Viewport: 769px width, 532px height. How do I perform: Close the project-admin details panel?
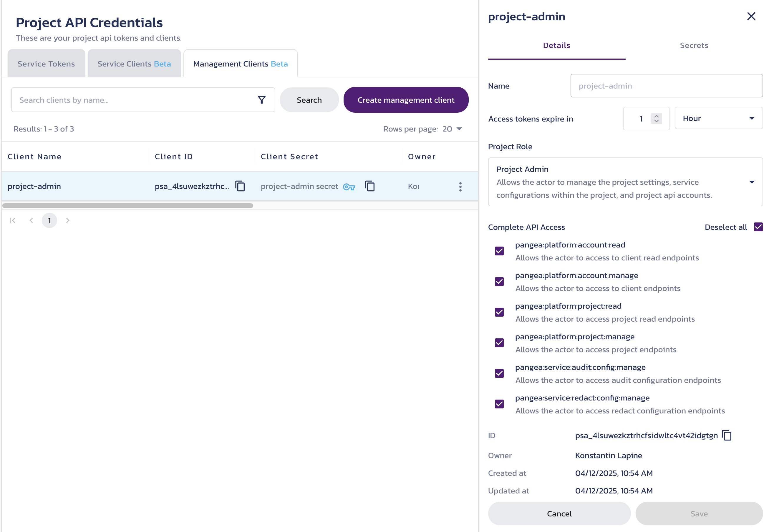[751, 16]
